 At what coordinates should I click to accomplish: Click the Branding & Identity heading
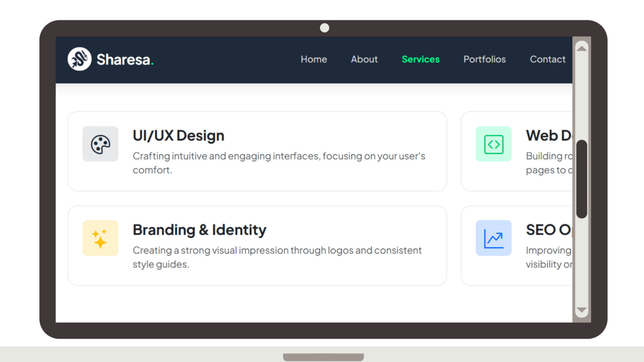[x=199, y=230]
